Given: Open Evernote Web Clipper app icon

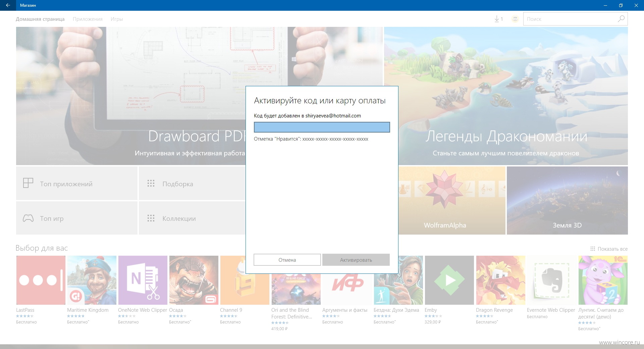Looking at the screenshot, I should (x=551, y=280).
